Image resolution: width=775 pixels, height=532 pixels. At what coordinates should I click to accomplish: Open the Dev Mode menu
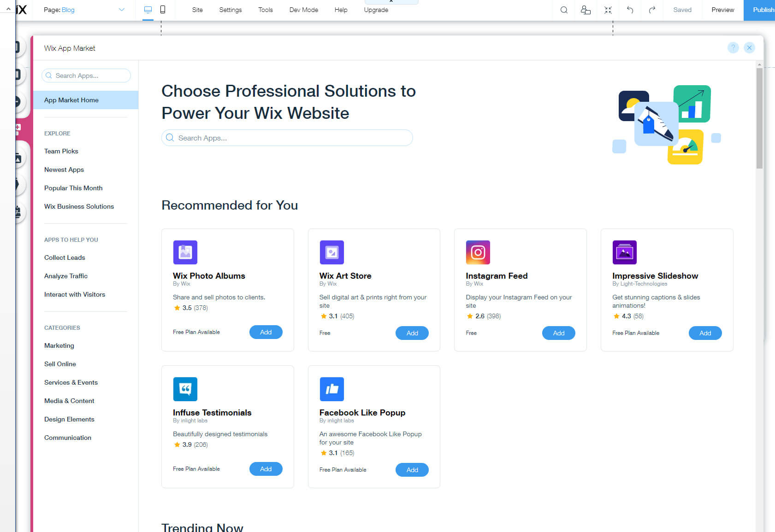pos(303,9)
